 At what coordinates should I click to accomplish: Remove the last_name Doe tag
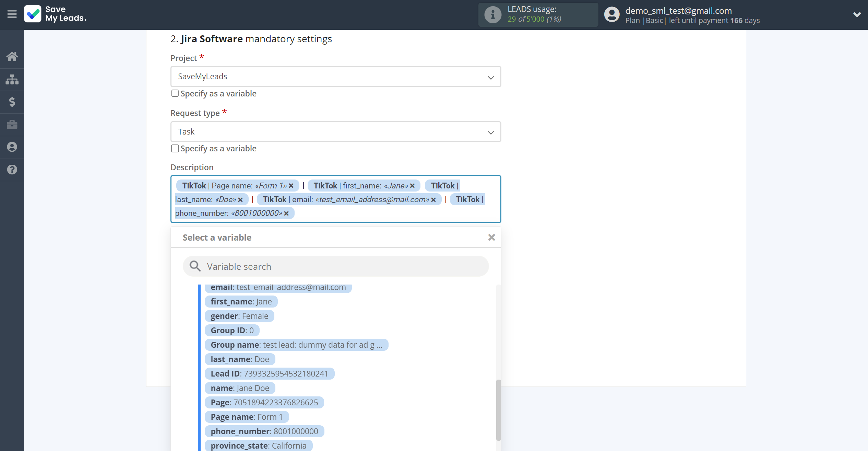click(240, 199)
